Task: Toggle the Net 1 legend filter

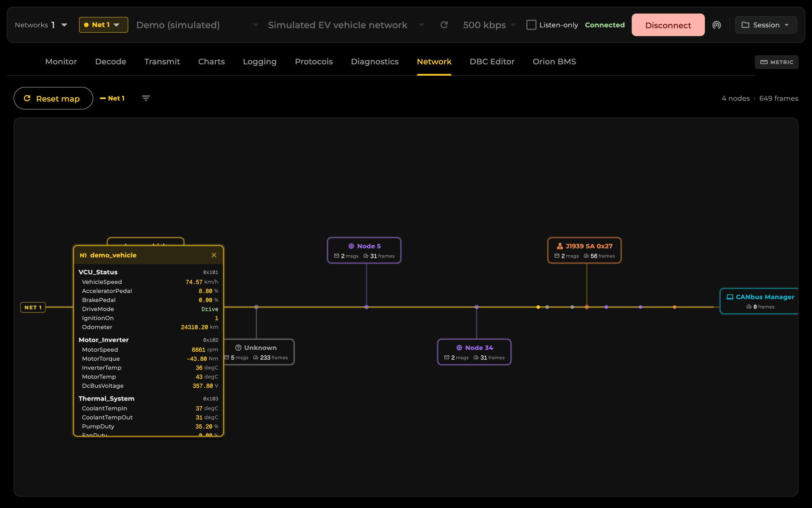Action: click(112, 98)
